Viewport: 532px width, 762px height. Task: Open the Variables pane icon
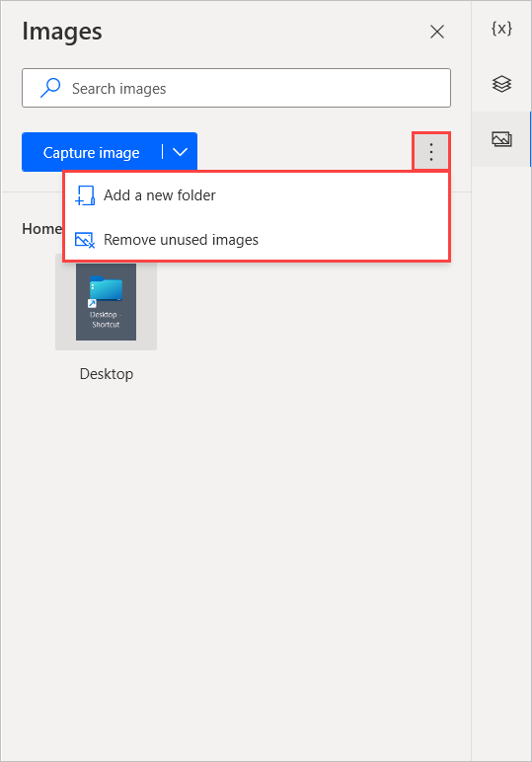click(x=501, y=29)
